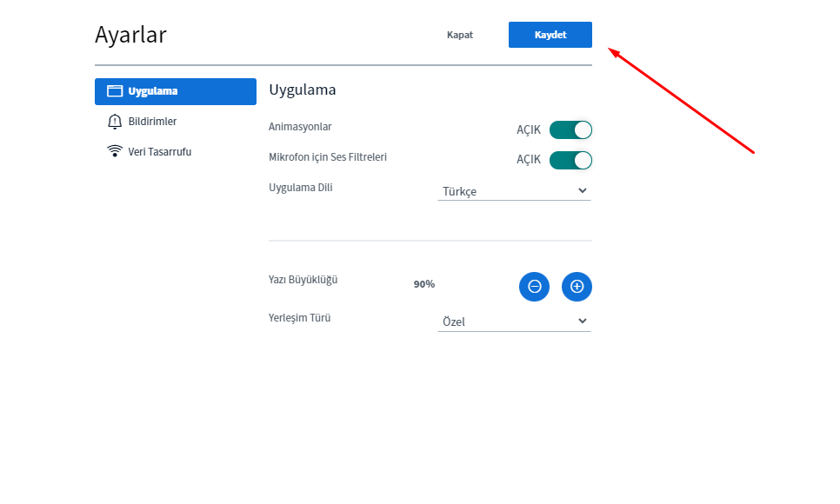Disable Mikrofon için Ses Filtreleri switch

tap(570, 160)
